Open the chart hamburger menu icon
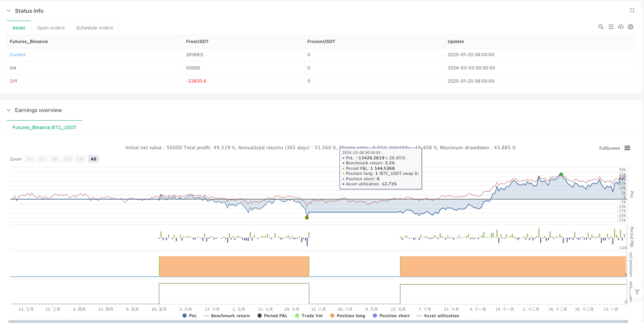Image resolution: width=644 pixels, height=323 pixels. (x=627, y=148)
